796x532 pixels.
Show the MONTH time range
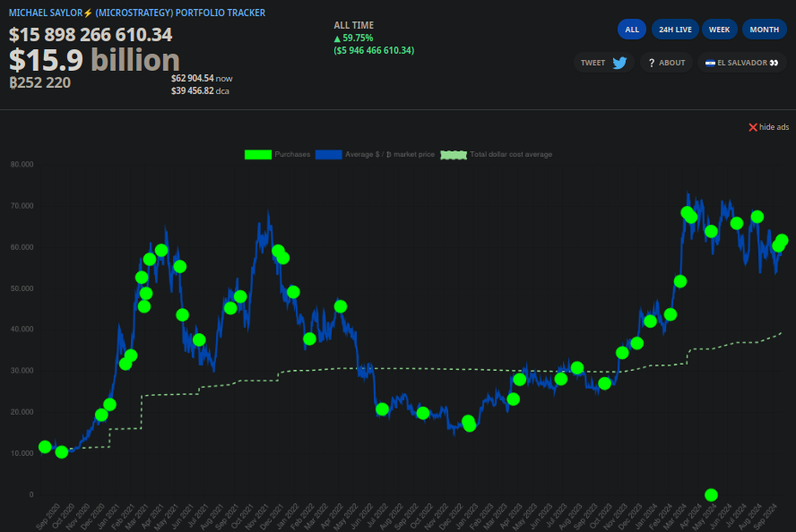coord(764,30)
